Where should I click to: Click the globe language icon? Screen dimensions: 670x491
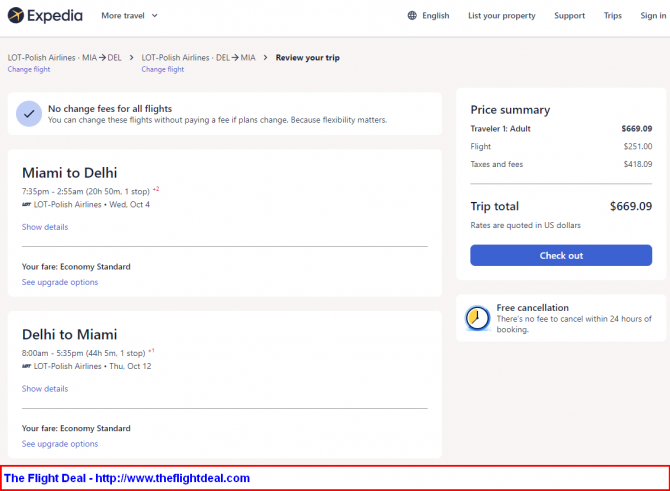pyautogui.click(x=412, y=16)
